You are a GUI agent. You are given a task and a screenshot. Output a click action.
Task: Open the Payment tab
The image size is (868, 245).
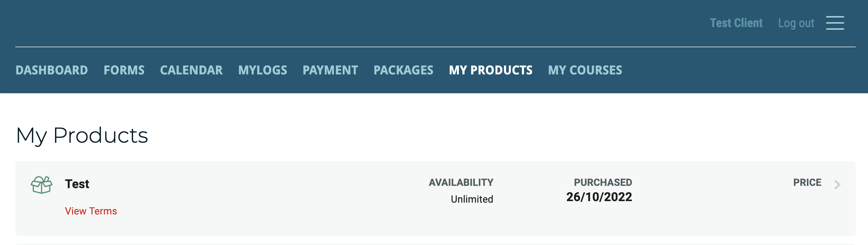(x=330, y=70)
